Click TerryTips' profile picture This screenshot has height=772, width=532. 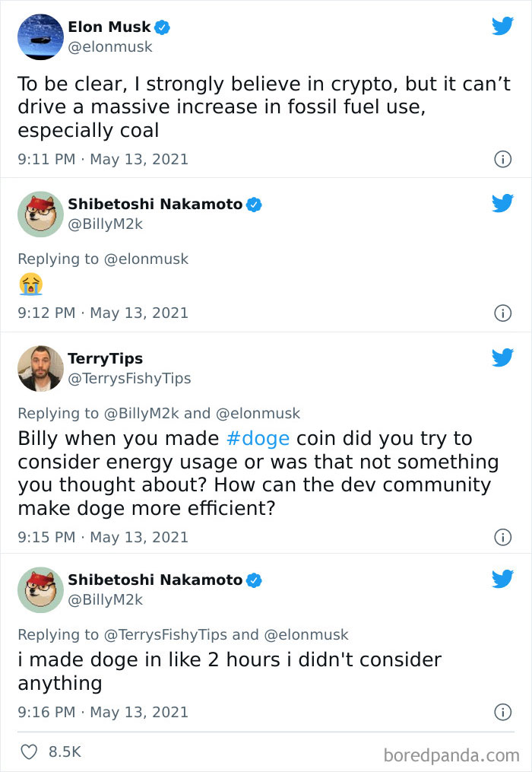click(x=40, y=369)
